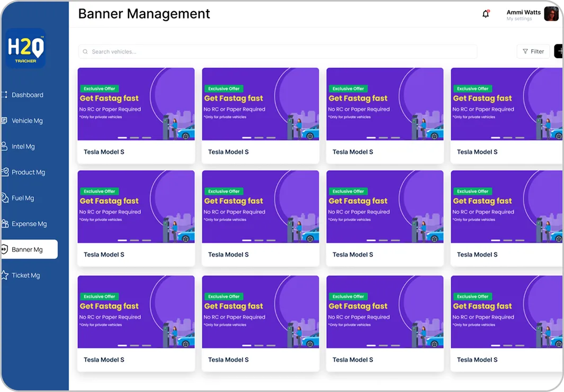
Task: Select the bottom-left banner card image
Action: (x=136, y=312)
